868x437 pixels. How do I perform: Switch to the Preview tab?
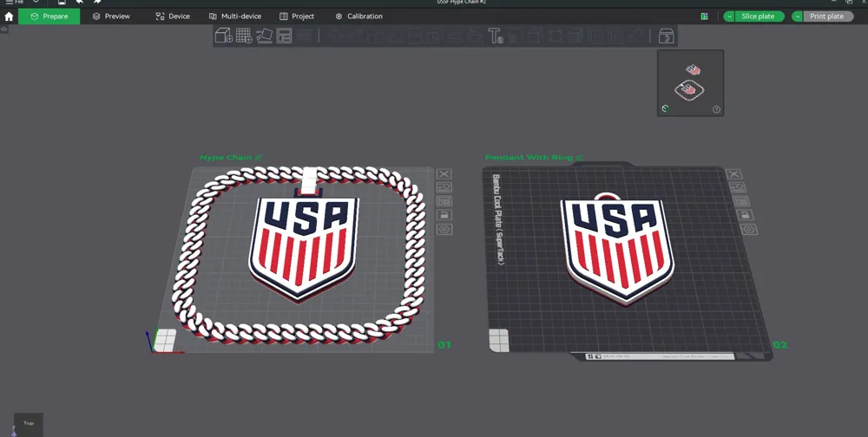pyautogui.click(x=111, y=16)
